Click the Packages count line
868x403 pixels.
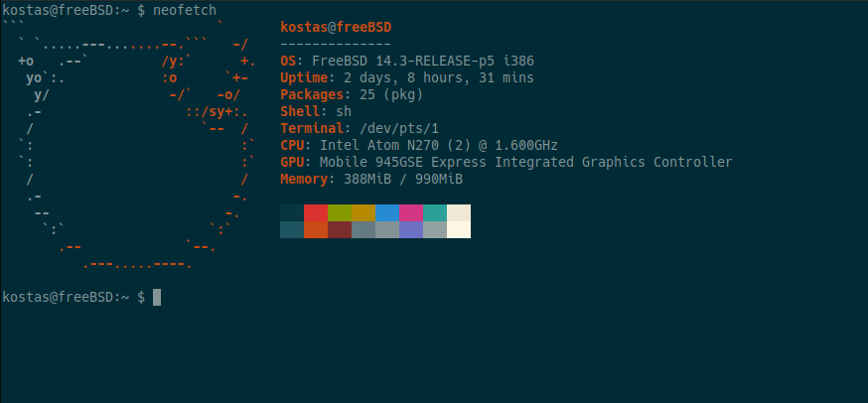click(x=352, y=94)
